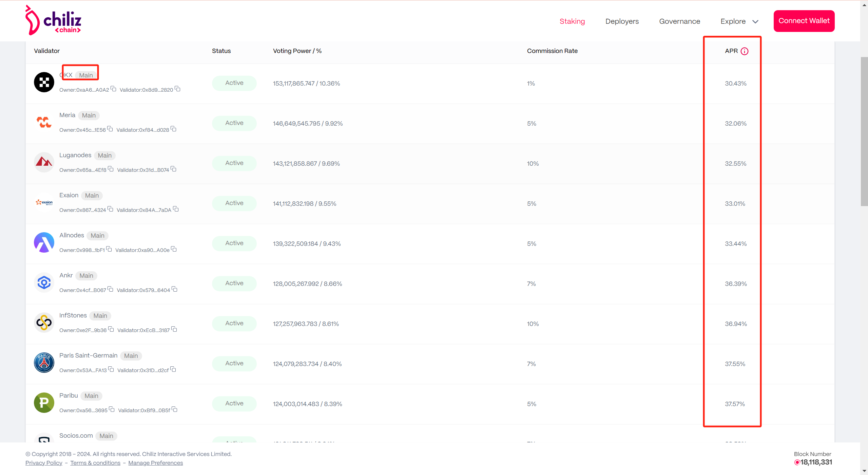The width and height of the screenshot is (868, 475).
Task: Copy the OKX validator address
Action: (178, 89)
